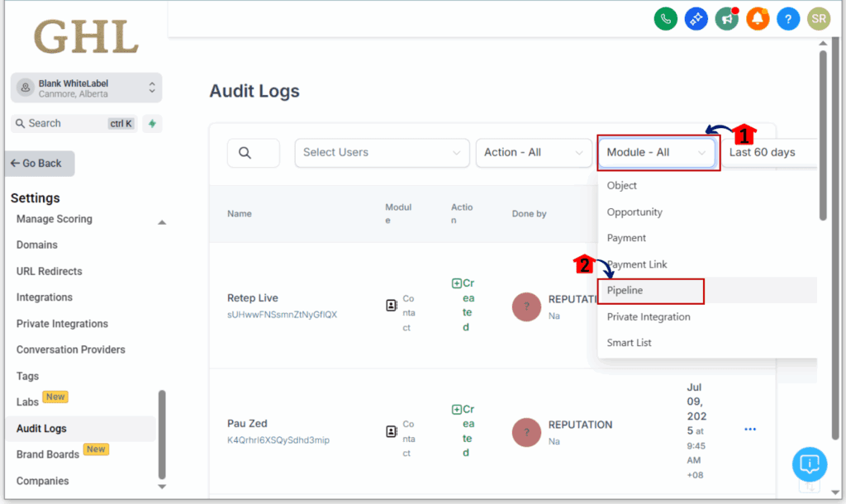Expand the Action - All filter
The width and height of the screenshot is (846, 504).
(x=533, y=153)
